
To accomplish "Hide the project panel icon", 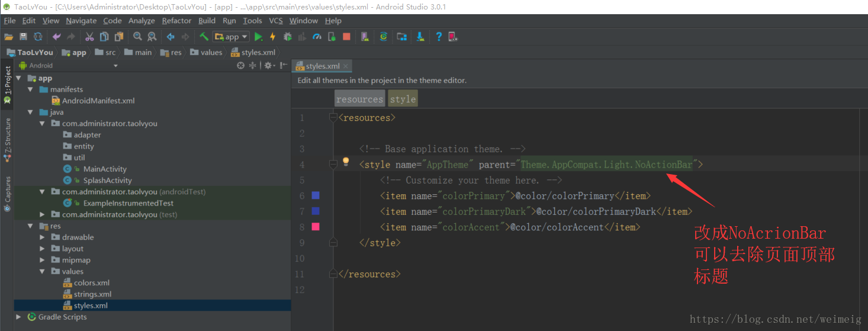I will click(284, 66).
